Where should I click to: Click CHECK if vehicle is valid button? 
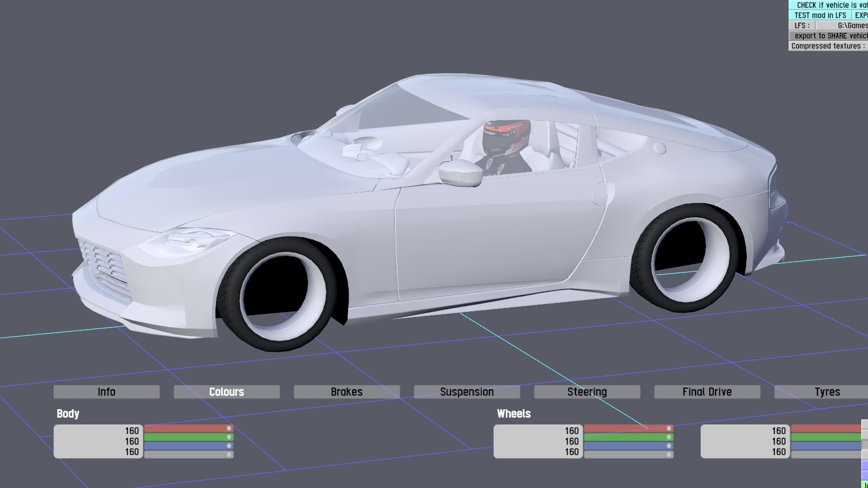point(829,5)
